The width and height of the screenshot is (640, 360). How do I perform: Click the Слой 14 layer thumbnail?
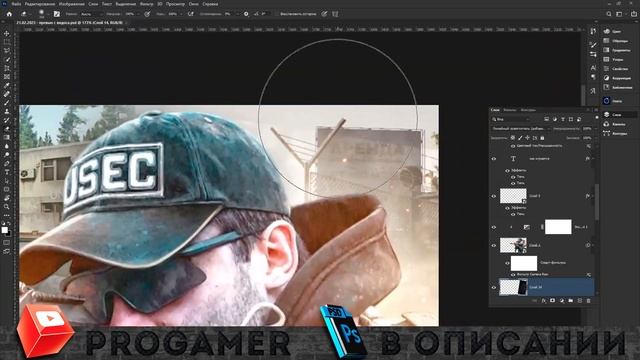pyautogui.click(x=513, y=287)
